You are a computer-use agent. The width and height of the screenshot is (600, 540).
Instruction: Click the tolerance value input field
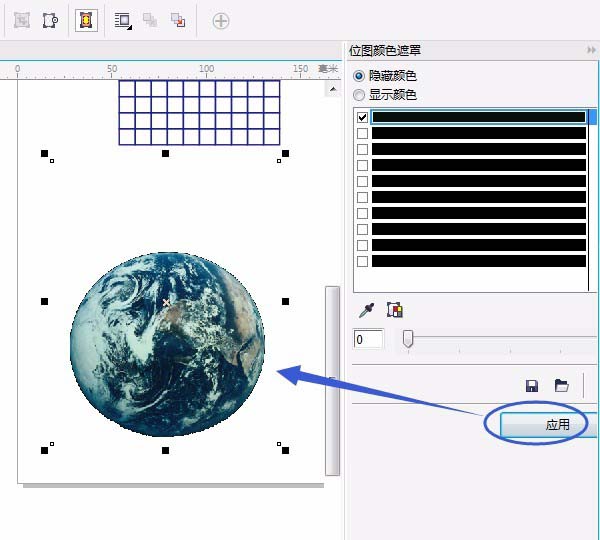coord(368,339)
